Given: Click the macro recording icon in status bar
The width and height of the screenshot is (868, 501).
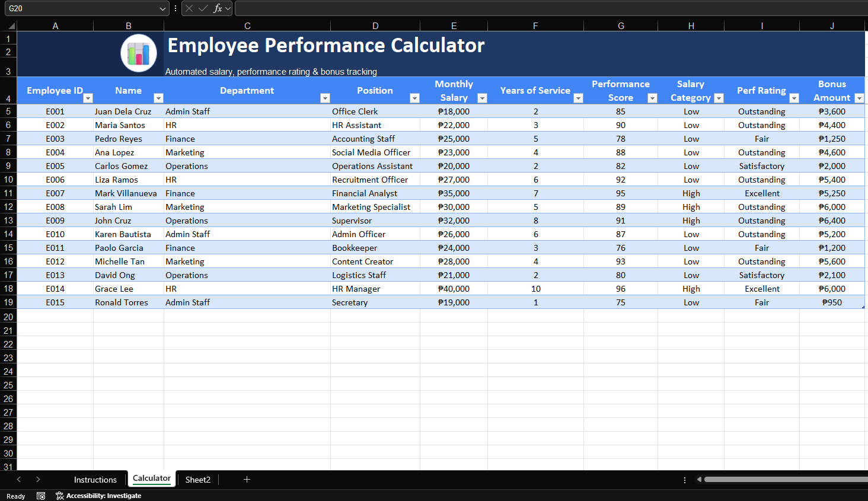Looking at the screenshot, I should pyautogui.click(x=41, y=496).
